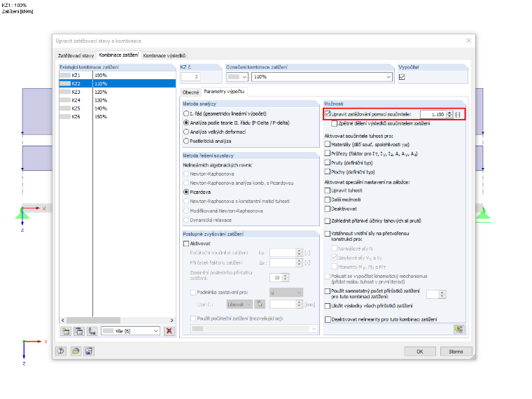
Task: Switch to the Zatěžovací stavy tab
Action: pos(76,55)
